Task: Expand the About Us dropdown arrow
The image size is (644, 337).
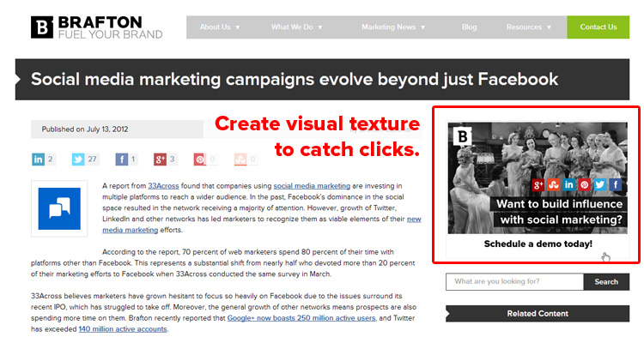Action: pyautogui.click(x=237, y=27)
